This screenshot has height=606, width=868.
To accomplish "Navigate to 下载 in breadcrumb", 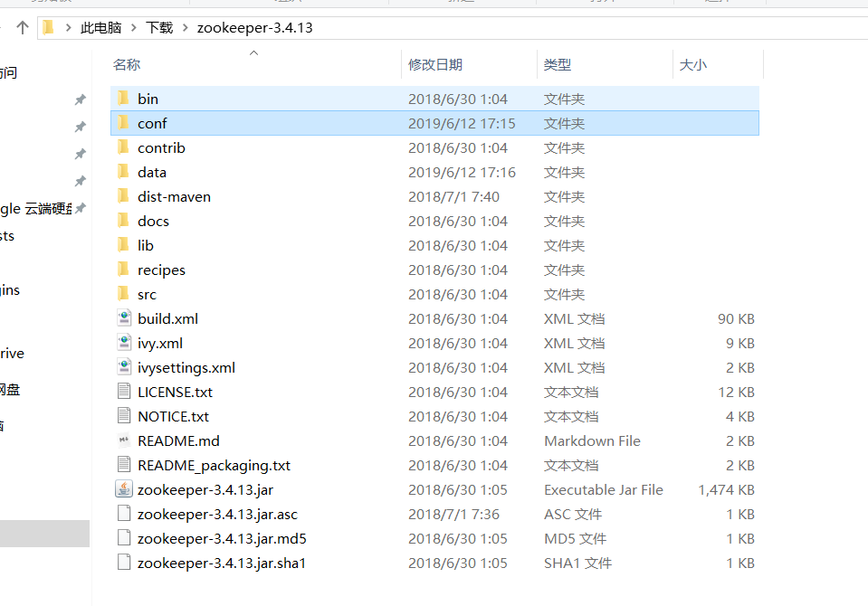I will pyautogui.click(x=159, y=28).
